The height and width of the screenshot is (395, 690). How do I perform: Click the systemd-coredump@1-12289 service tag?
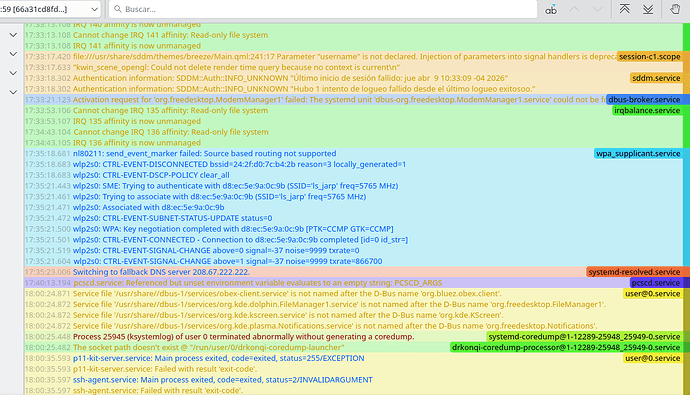pos(584,336)
